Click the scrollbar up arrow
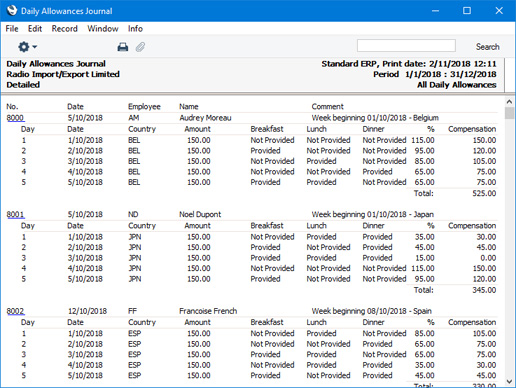This screenshot has height=388, width=516. tap(509, 101)
